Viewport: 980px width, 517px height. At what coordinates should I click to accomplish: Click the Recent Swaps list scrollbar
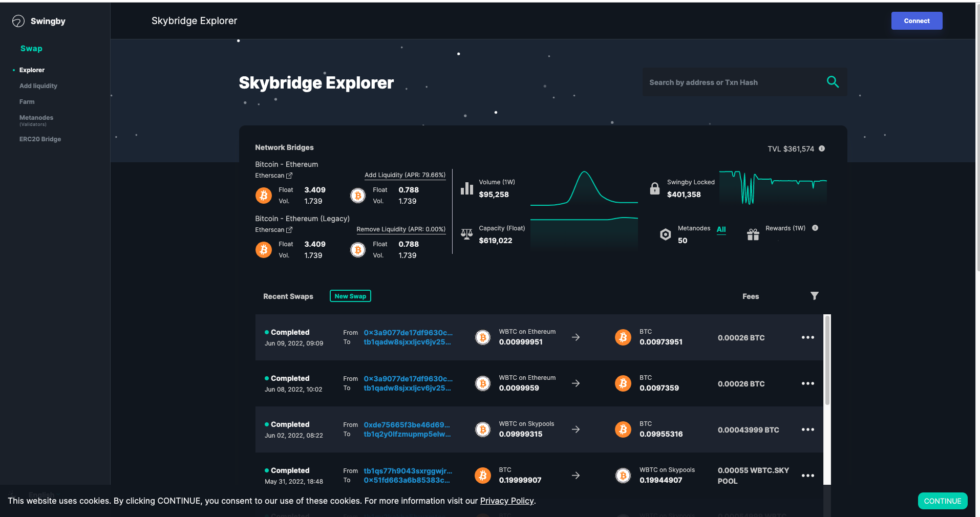tap(827, 359)
